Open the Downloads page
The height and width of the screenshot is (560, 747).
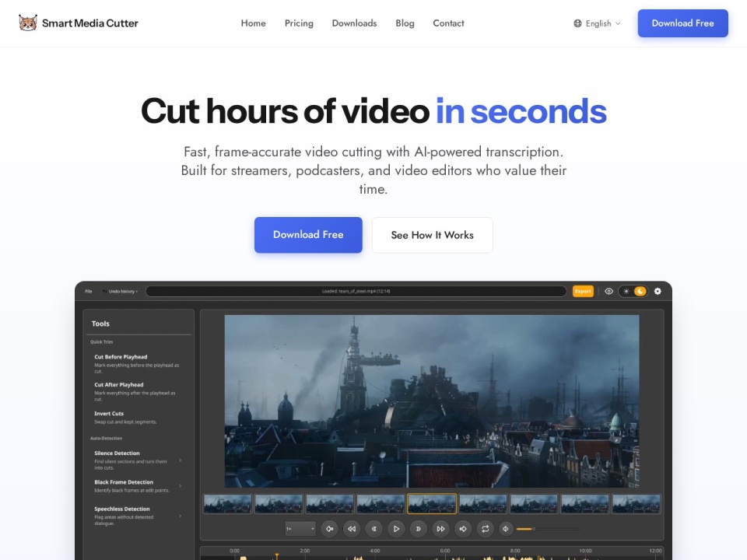pos(354,23)
